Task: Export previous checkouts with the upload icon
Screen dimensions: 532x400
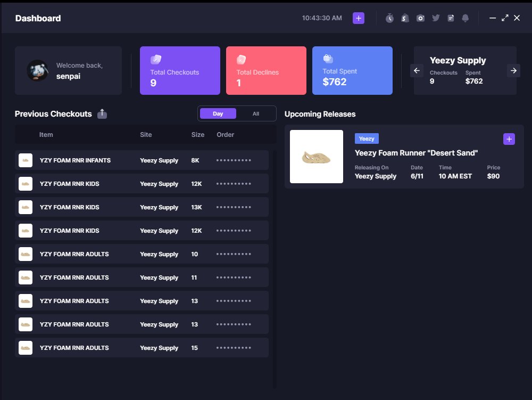Action: [102, 114]
